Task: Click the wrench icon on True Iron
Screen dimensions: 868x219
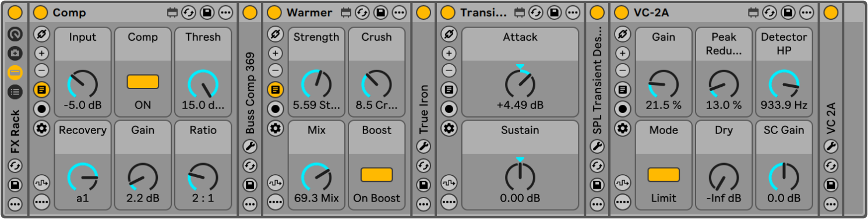Action: [424, 146]
